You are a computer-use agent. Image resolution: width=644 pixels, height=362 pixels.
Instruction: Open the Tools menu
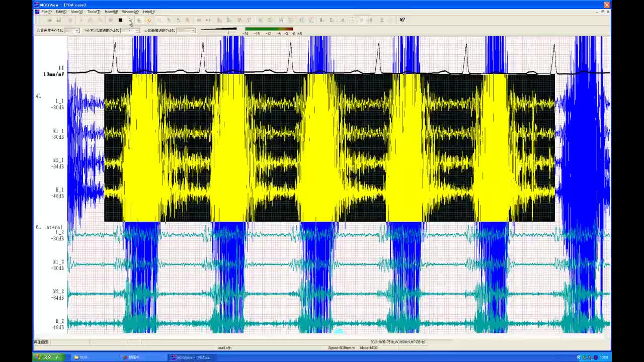pyautogui.click(x=94, y=12)
